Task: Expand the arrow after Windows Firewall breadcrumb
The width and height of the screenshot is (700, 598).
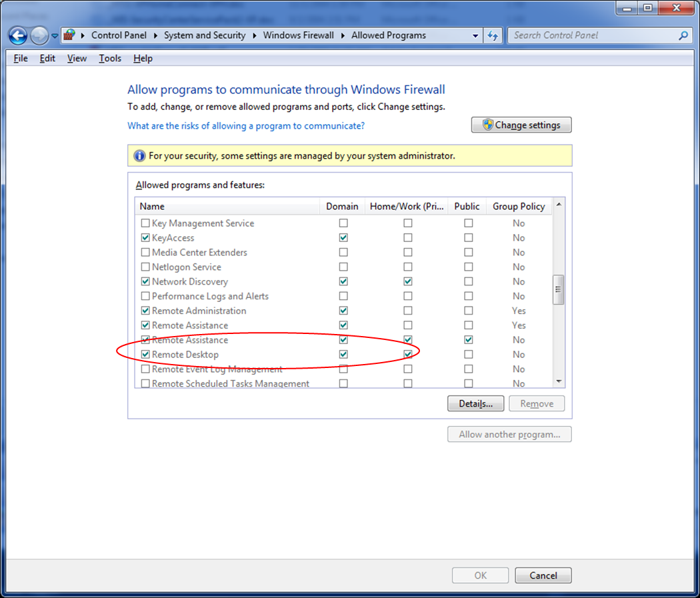Action: pos(343,35)
